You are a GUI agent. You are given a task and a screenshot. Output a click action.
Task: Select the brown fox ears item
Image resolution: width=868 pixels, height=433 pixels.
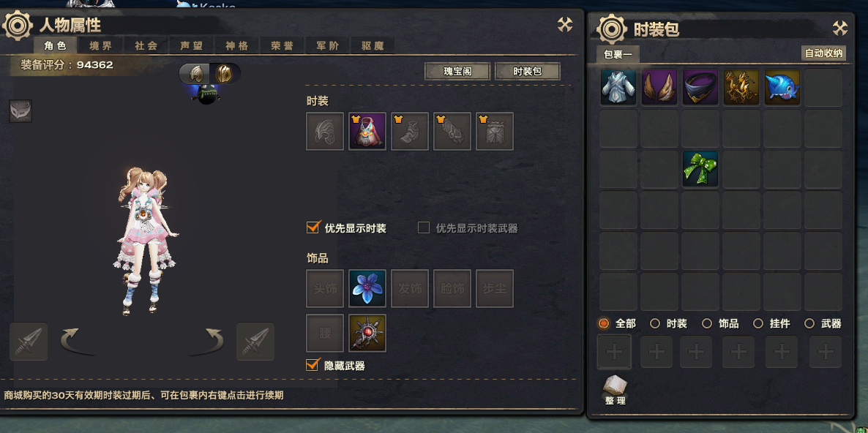click(659, 87)
